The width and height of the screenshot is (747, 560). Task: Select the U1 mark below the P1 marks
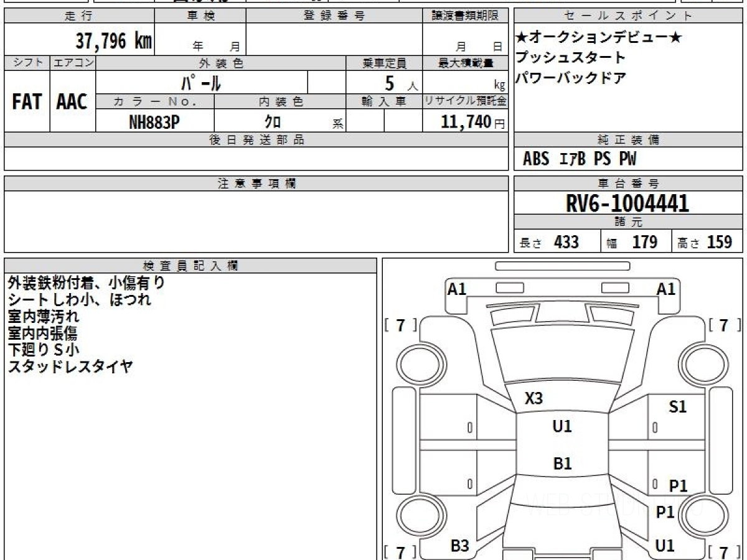(665, 546)
